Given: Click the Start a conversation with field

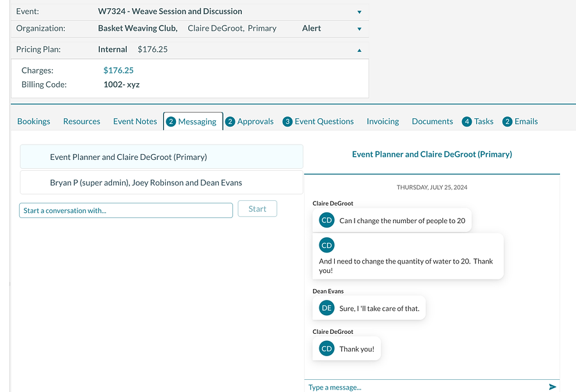Looking at the screenshot, I should [125, 210].
